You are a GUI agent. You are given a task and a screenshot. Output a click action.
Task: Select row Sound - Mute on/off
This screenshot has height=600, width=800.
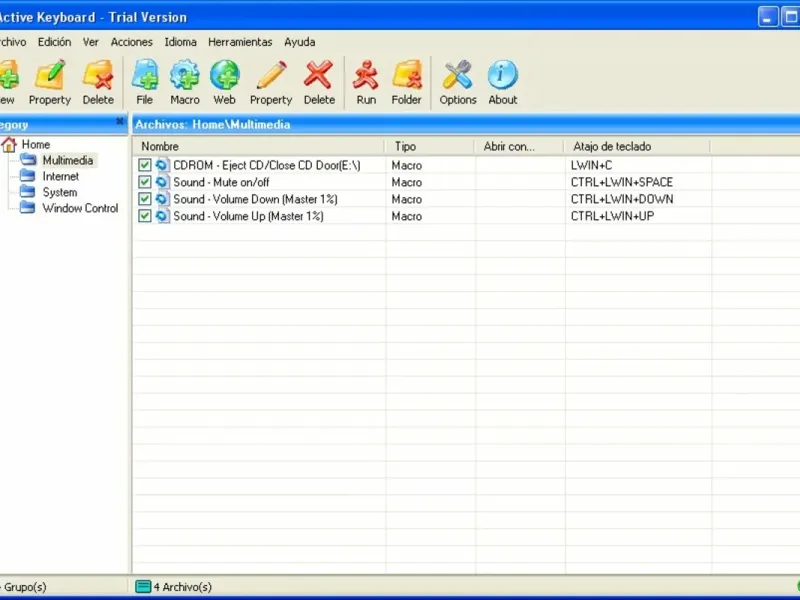coord(466,182)
